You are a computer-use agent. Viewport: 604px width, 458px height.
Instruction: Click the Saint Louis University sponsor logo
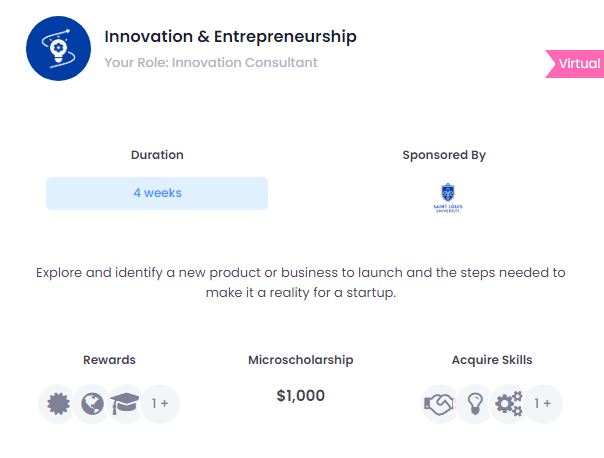pos(448,198)
